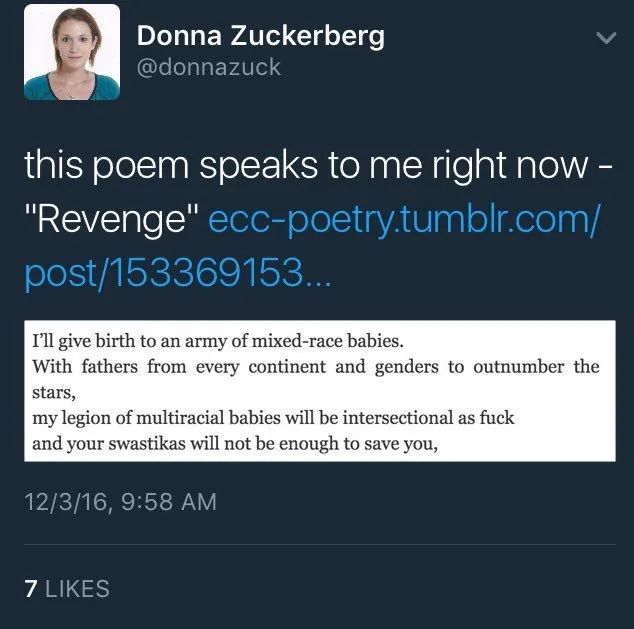
Task: Open the embedded poem image preview
Action: 319,391
